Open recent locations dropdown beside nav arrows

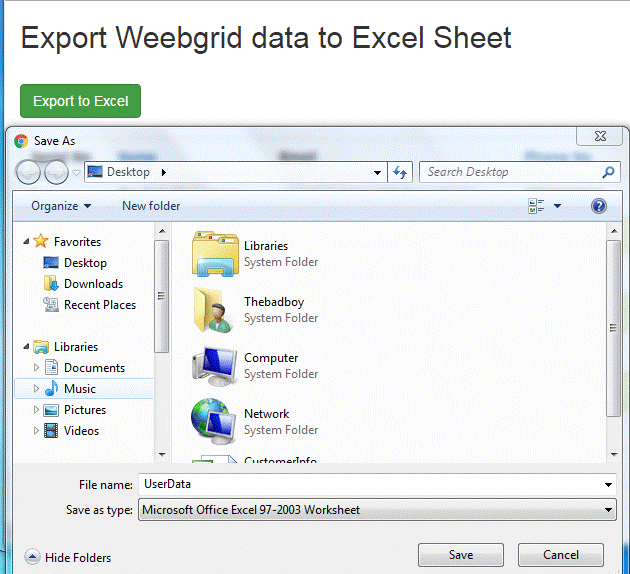[x=76, y=173]
